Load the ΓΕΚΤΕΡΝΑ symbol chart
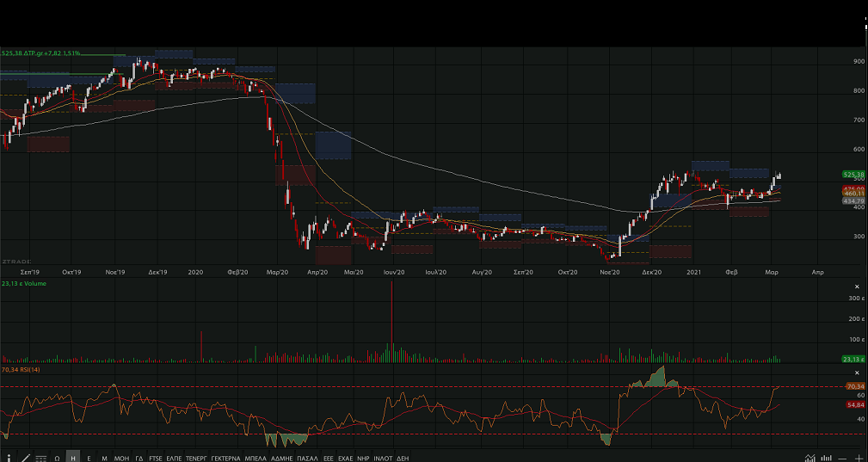Screen dimensions: 868x462 225,458
